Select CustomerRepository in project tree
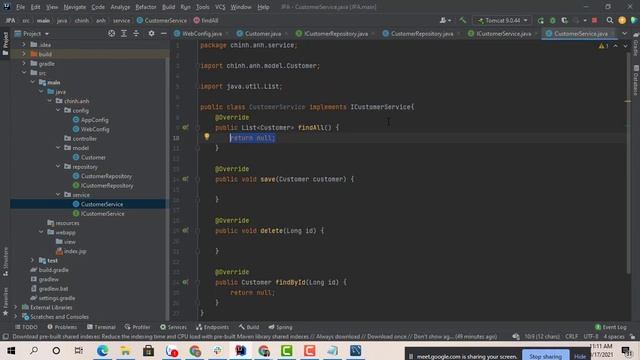 [x=106, y=176]
